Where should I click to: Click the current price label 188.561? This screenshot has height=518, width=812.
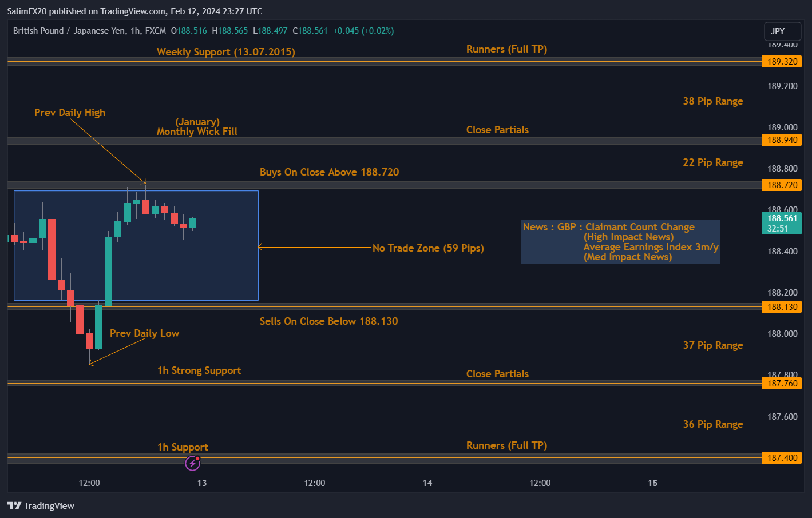[x=782, y=218]
